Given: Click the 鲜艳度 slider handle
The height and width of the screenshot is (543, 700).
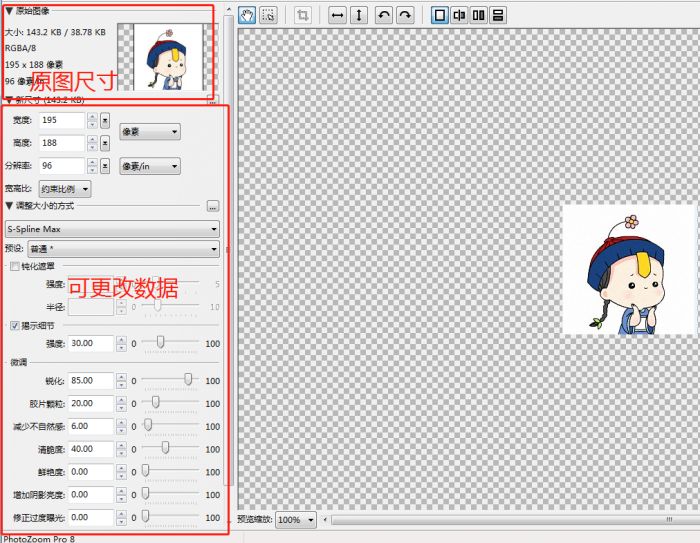Looking at the screenshot, I should click(x=145, y=471).
